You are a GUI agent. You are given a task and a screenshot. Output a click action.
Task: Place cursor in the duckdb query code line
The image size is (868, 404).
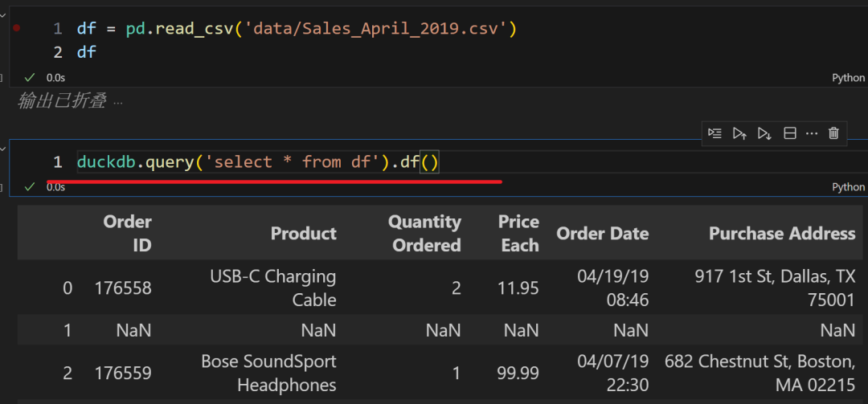pos(257,162)
